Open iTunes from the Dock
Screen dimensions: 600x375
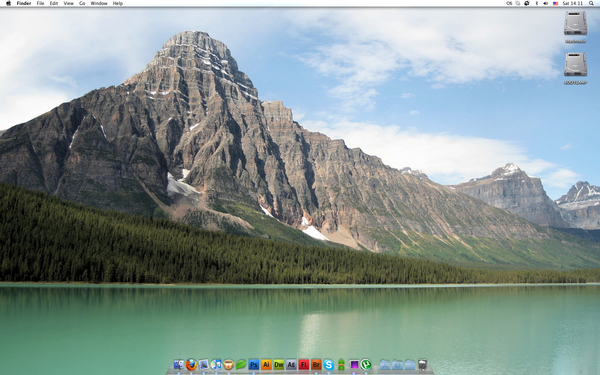216,365
